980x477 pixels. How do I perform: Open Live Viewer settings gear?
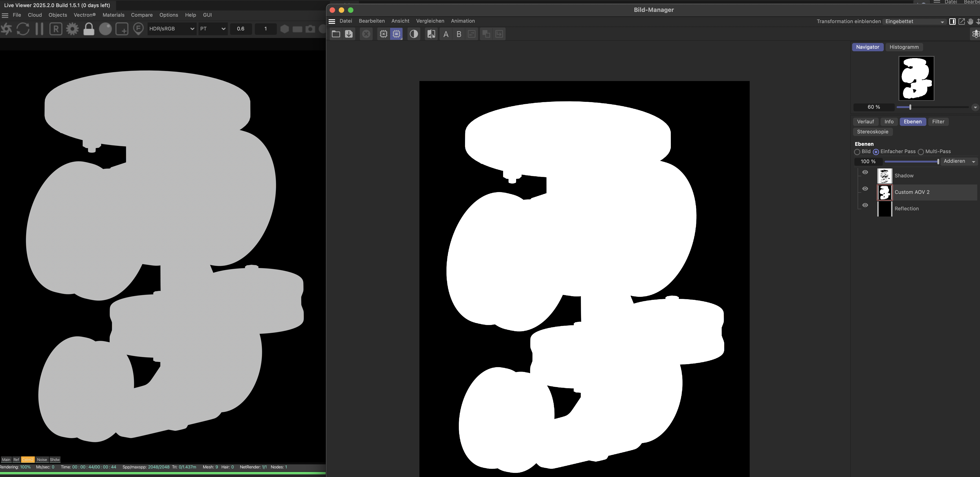pos(72,29)
